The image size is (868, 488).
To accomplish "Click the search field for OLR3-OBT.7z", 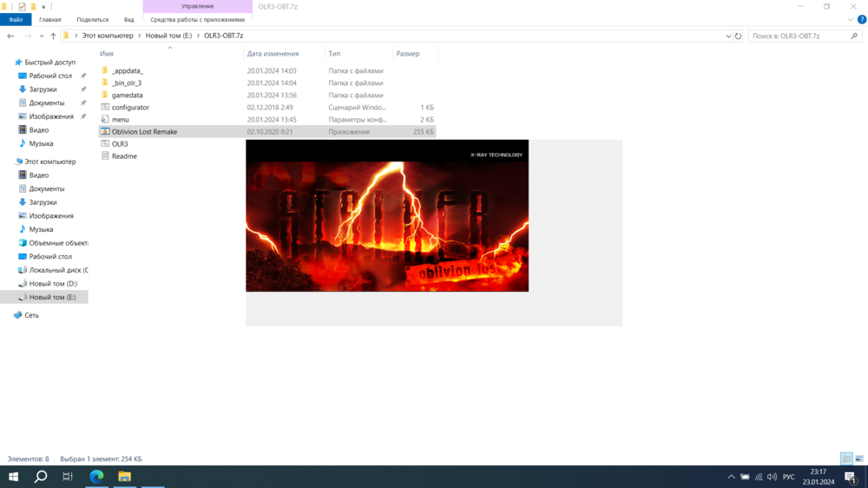I will pyautogui.click(x=799, y=36).
